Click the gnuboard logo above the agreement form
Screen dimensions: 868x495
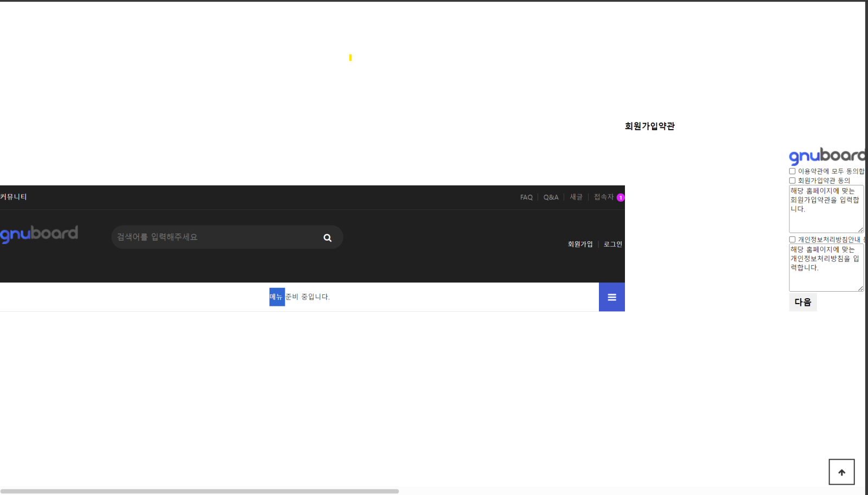(827, 156)
